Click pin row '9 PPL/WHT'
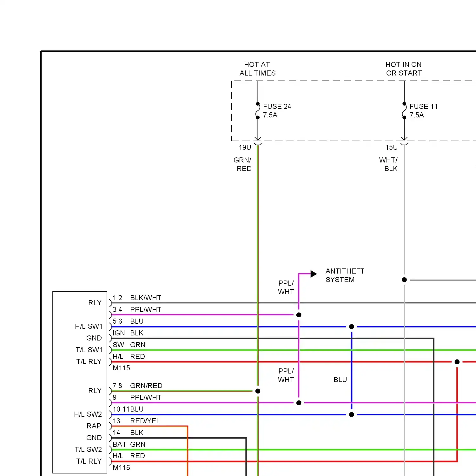 point(137,398)
